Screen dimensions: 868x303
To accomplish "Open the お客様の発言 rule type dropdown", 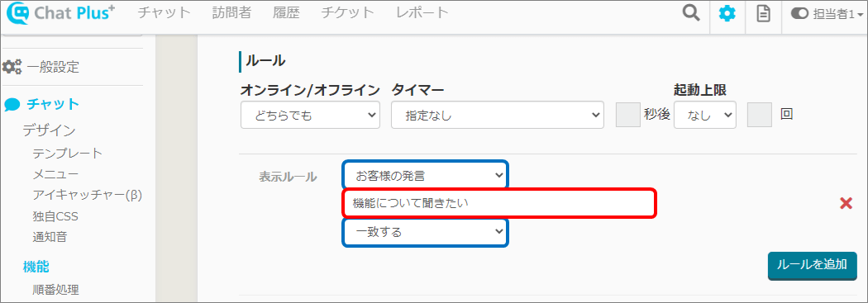I will pyautogui.click(x=425, y=176).
